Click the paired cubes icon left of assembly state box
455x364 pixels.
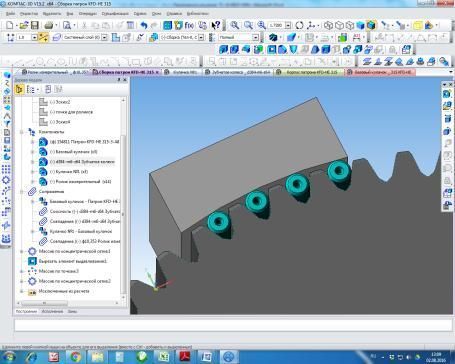point(153,37)
